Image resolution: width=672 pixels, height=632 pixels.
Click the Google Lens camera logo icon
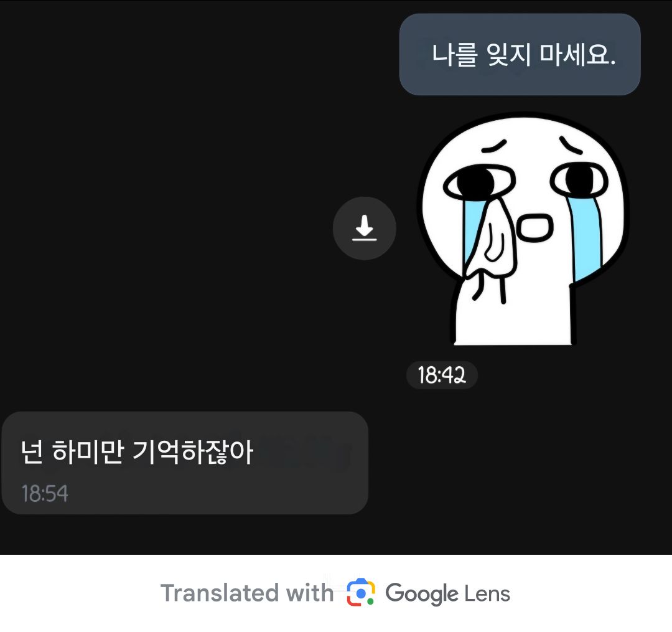pos(360,592)
